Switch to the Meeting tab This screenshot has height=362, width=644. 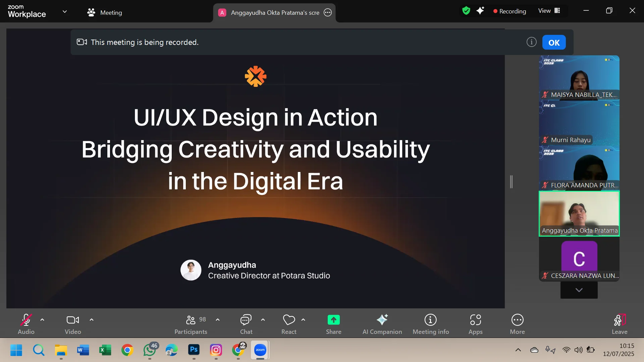pos(105,13)
